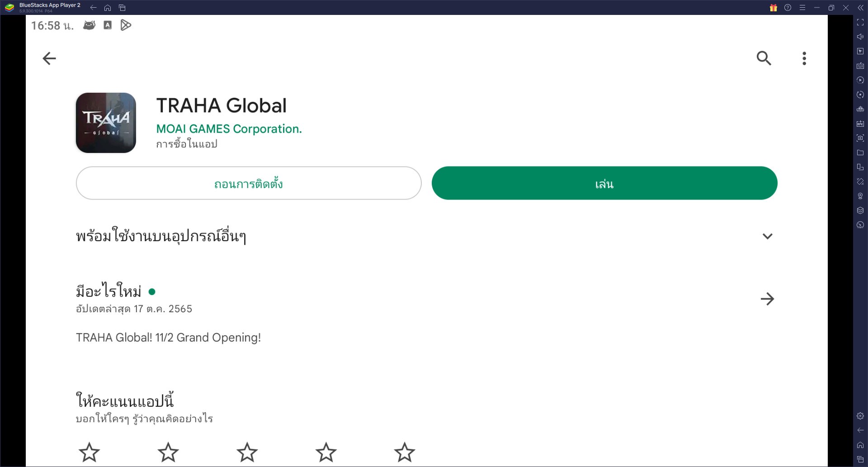Open the macro recorder sidebar icon
The width and height of the screenshot is (868, 467).
click(x=860, y=80)
